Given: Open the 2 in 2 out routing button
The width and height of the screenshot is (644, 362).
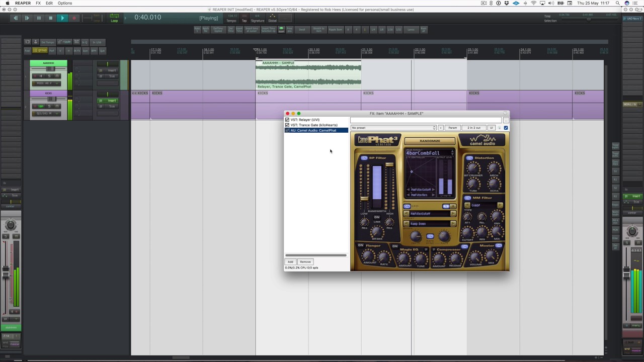Looking at the screenshot, I should click(474, 128).
